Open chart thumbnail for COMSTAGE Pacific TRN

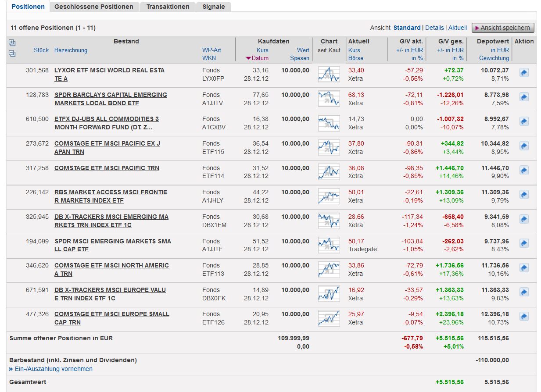[329, 172]
